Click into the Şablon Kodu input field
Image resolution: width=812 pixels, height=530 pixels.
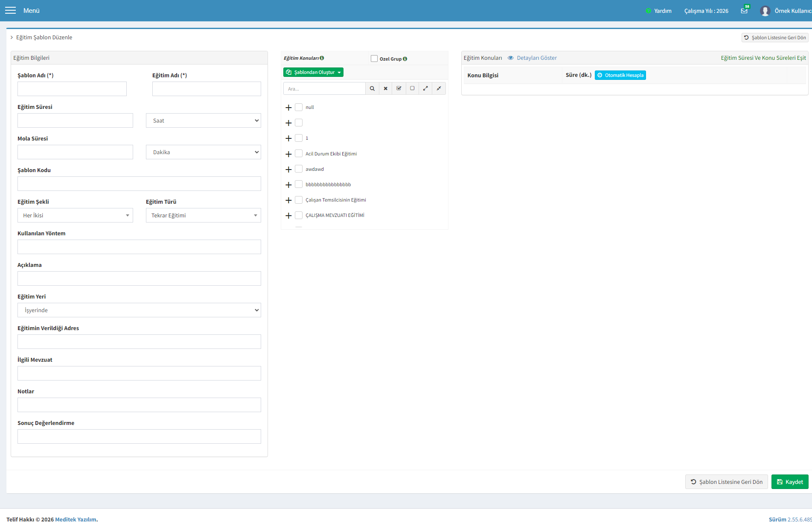click(x=139, y=184)
